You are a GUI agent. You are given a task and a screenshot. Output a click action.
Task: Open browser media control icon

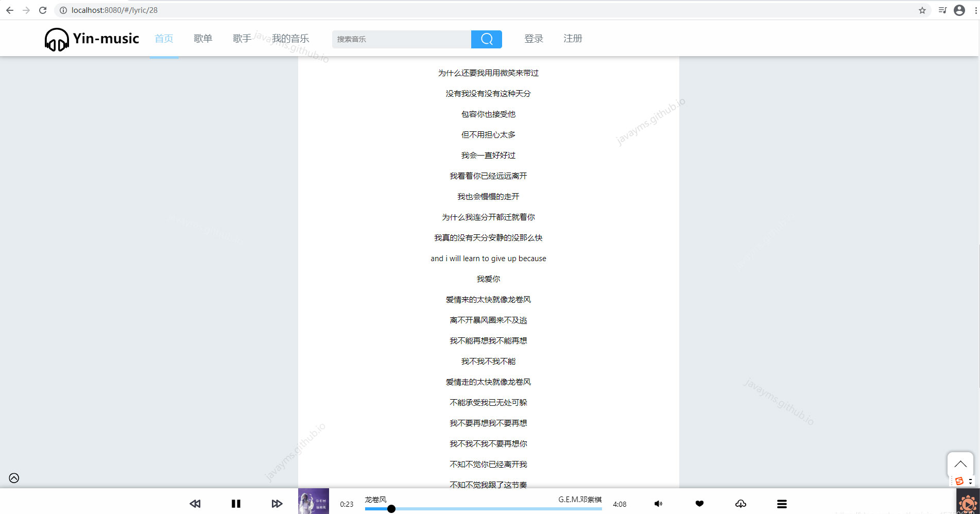coord(942,10)
